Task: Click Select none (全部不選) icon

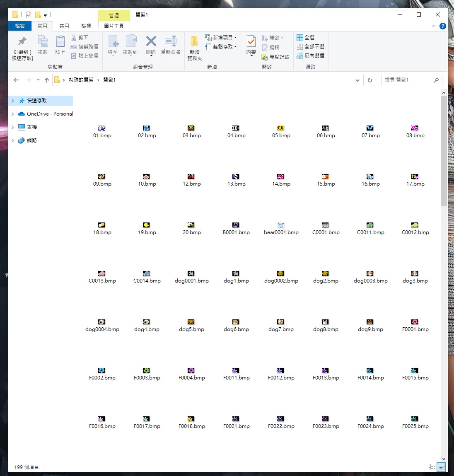Action: [300, 47]
